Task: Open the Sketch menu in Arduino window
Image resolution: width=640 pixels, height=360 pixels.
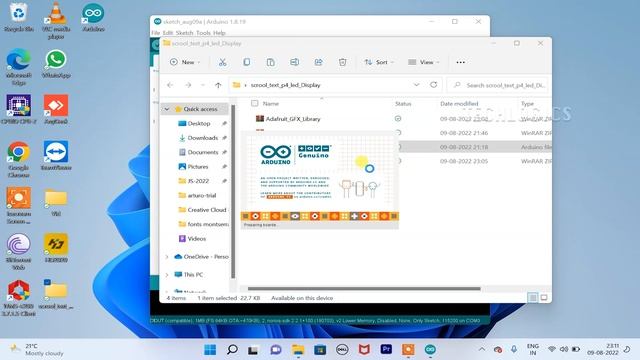Action: tap(184, 33)
